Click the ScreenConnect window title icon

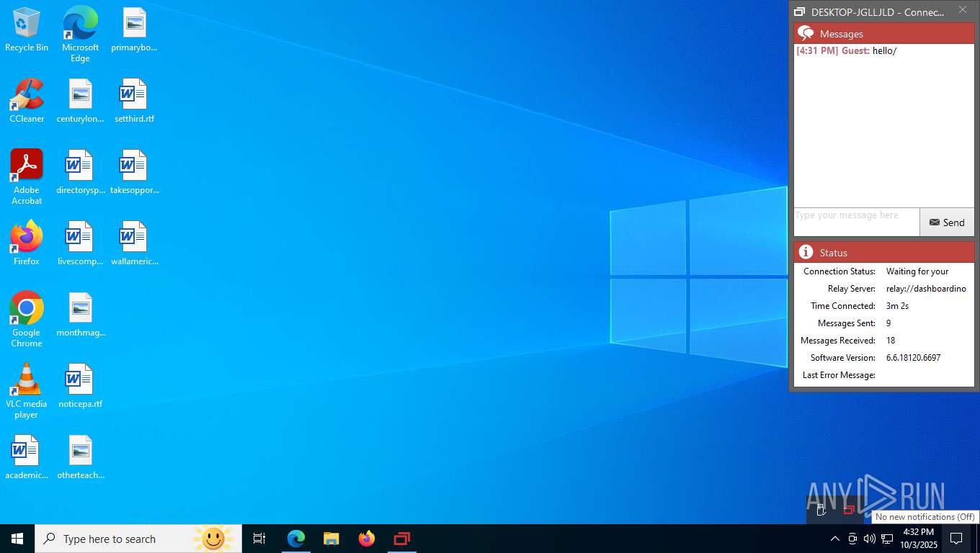pyautogui.click(x=799, y=12)
